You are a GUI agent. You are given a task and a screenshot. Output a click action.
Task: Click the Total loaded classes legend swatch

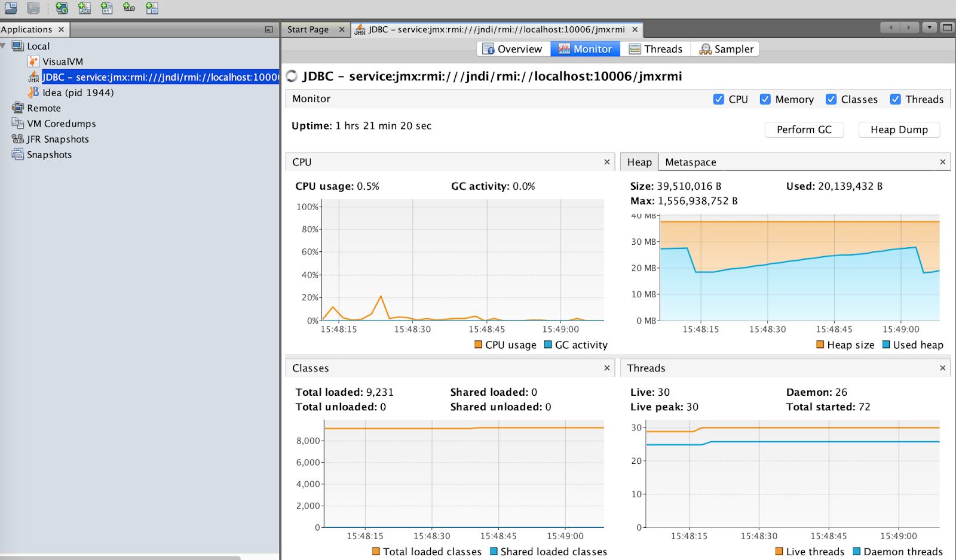(376, 552)
